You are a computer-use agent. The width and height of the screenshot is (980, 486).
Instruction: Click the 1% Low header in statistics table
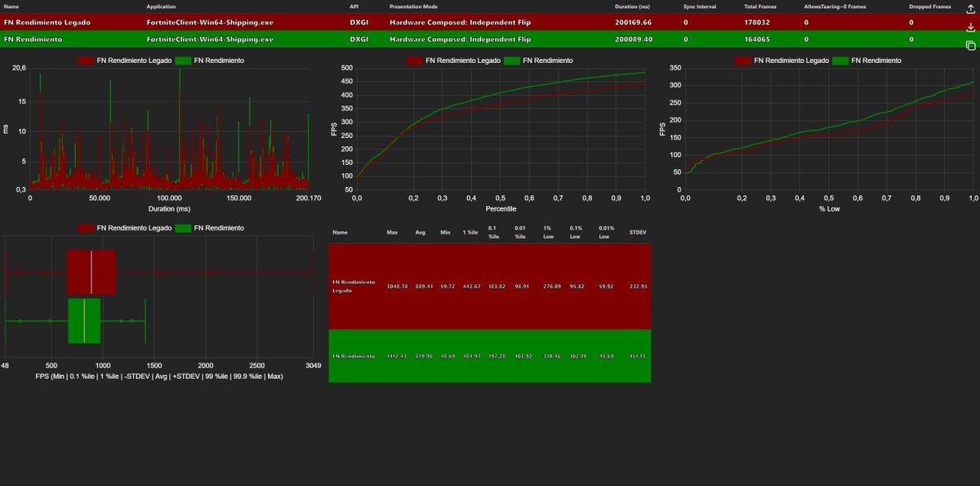click(x=549, y=232)
